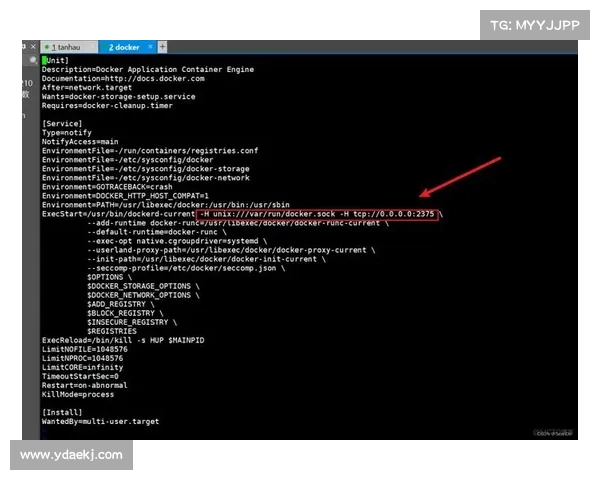Click the "[Unit]" line in terminal
Screen dimensions: 600x480
55,60
